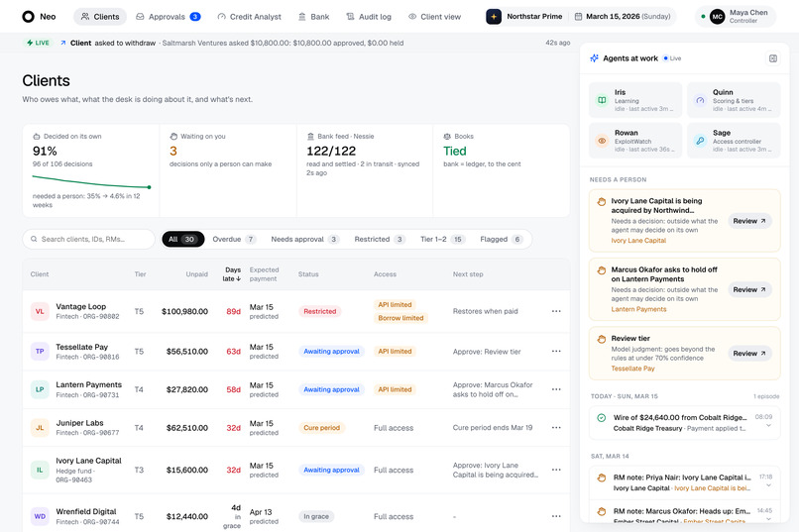
Task: Open the Approvals tab
Action: point(169,16)
